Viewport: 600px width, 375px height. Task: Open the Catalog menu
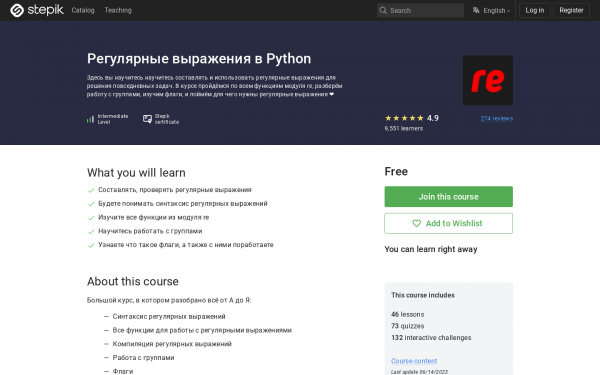[83, 10]
